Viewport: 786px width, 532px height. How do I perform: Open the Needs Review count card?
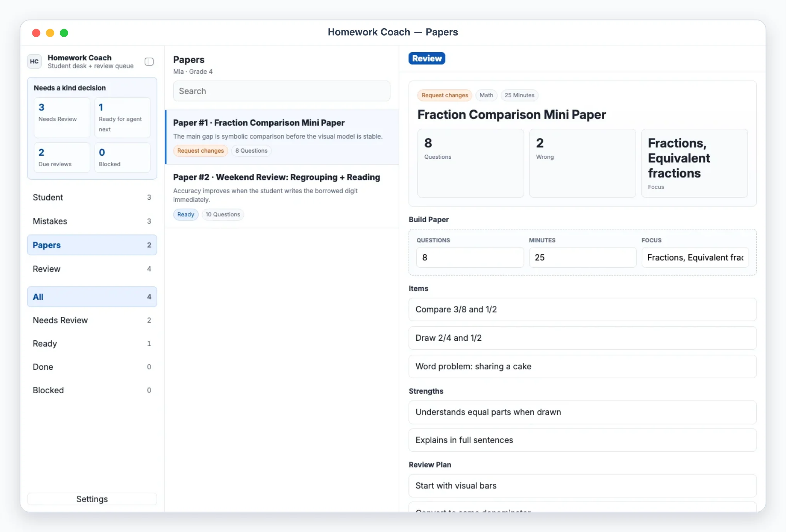tap(62, 117)
